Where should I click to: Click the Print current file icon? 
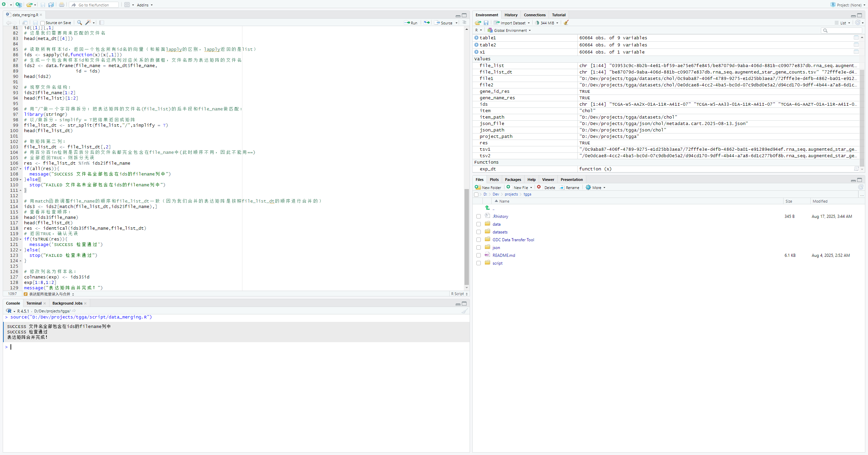[61, 5]
